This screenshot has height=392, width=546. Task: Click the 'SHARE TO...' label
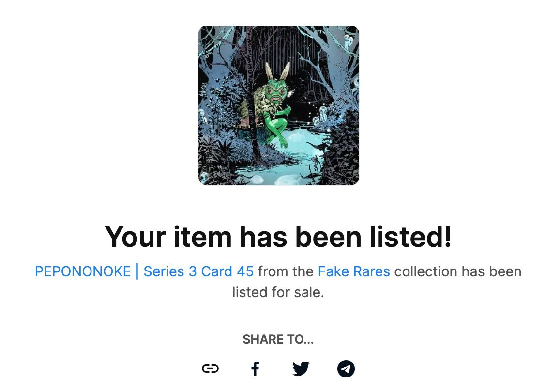pos(278,339)
